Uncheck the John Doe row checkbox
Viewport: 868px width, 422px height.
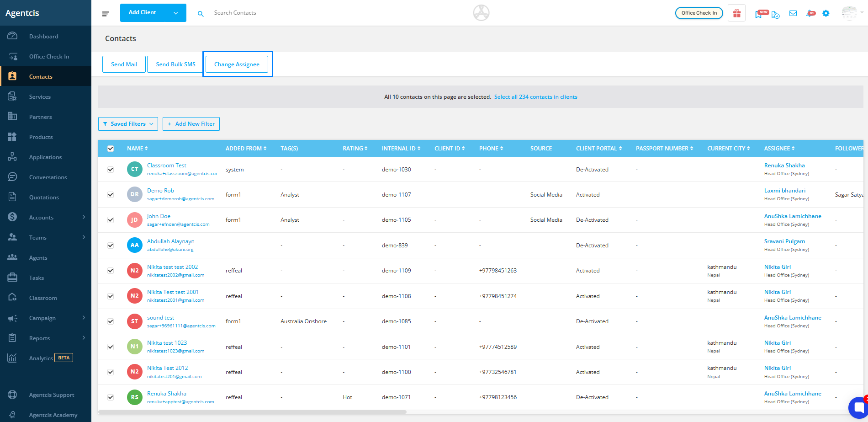point(111,220)
